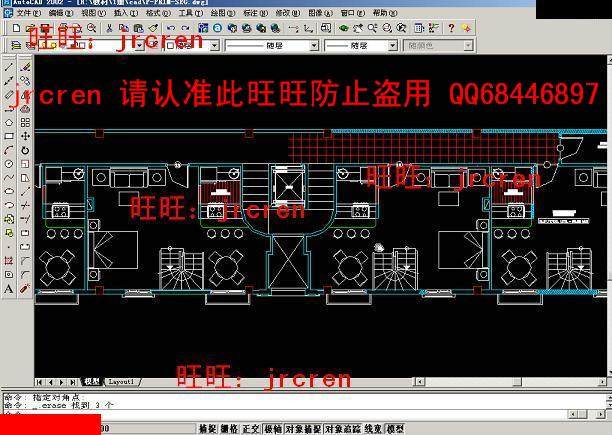Open the 视图 View menu
This screenshot has height=435, width=612.
93,13
